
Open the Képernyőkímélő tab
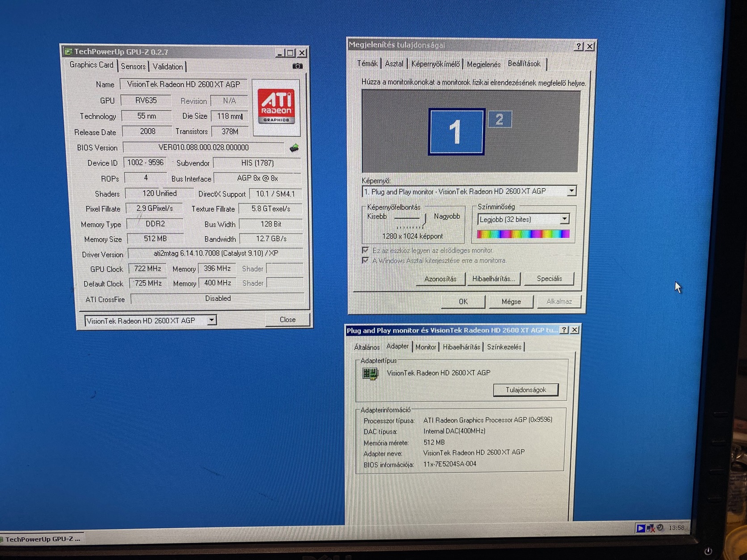435,64
